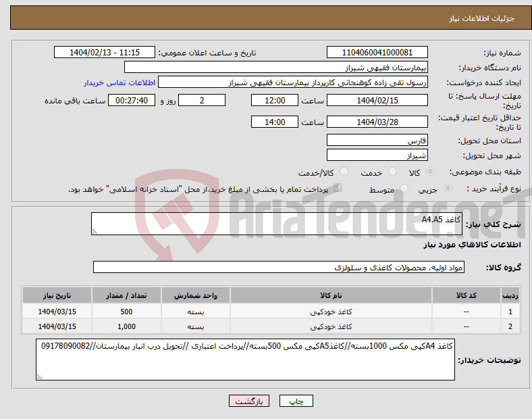Screen dimensions: 532x419
Task: Select the کالا radio button
Action: click(x=430, y=172)
